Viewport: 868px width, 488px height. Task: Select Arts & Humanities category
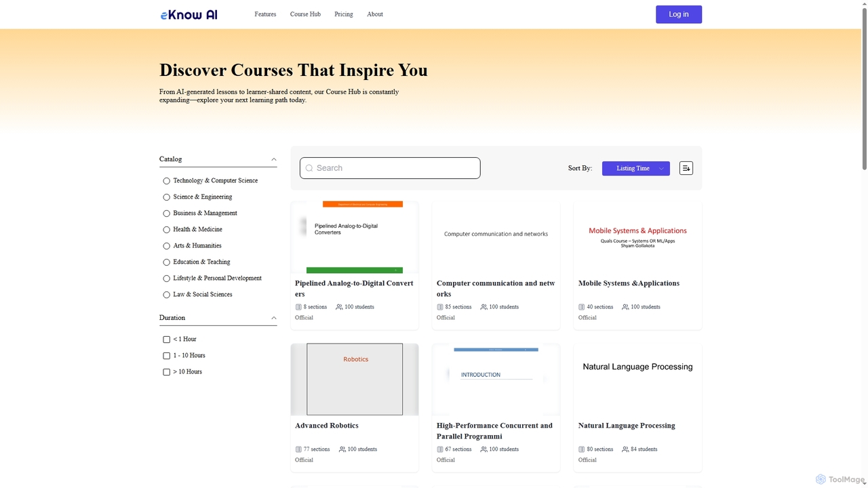click(166, 246)
